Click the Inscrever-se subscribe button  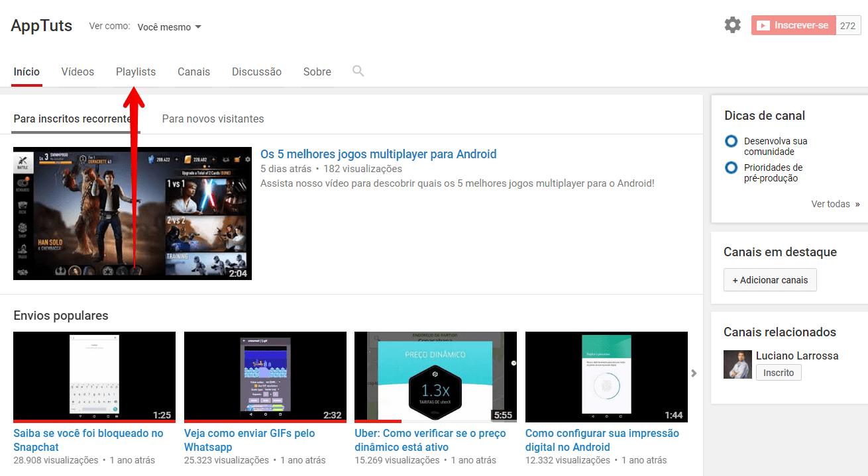click(794, 25)
